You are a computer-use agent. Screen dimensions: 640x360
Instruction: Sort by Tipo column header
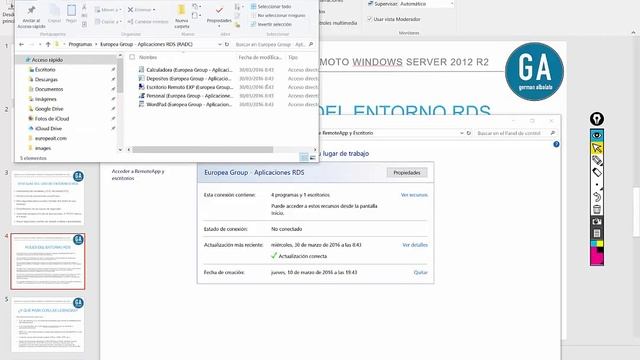(293, 57)
